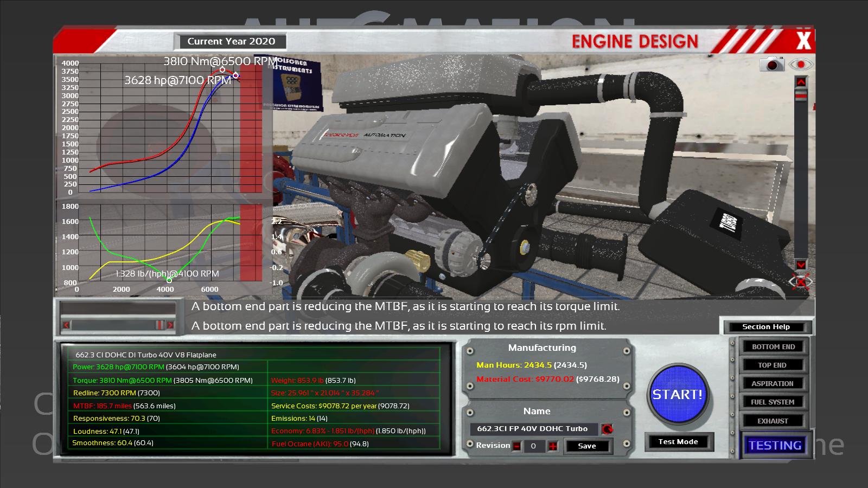Click the revision number field
The width and height of the screenshot is (868, 488).
pos(534,446)
